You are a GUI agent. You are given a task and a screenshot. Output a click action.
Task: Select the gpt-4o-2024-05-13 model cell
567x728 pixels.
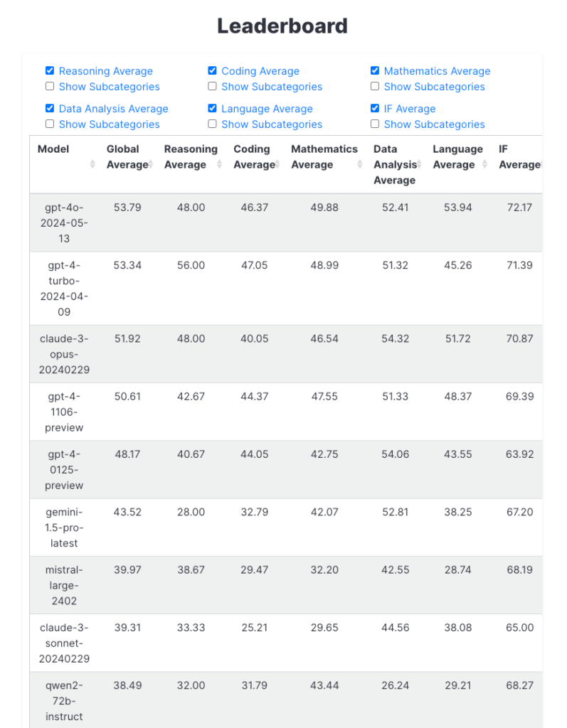coord(64,223)
